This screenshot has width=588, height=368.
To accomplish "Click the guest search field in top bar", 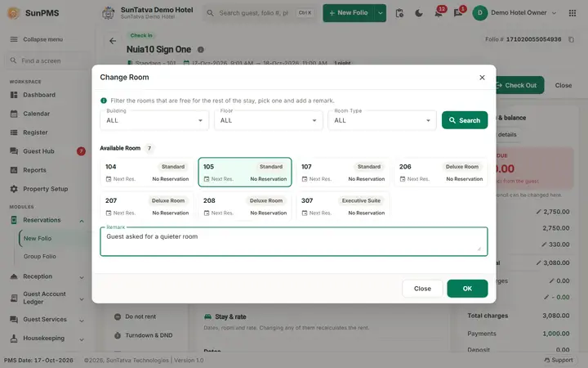I will point(260,13).
